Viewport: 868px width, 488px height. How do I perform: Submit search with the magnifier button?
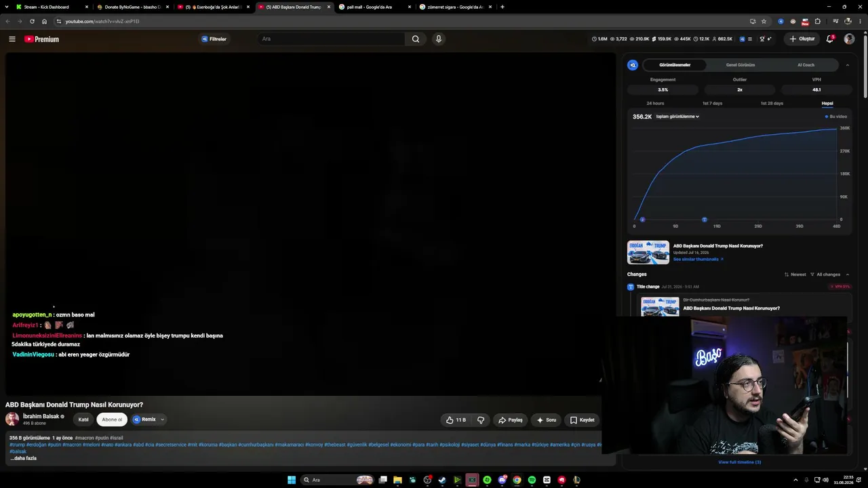pos(416,39)
